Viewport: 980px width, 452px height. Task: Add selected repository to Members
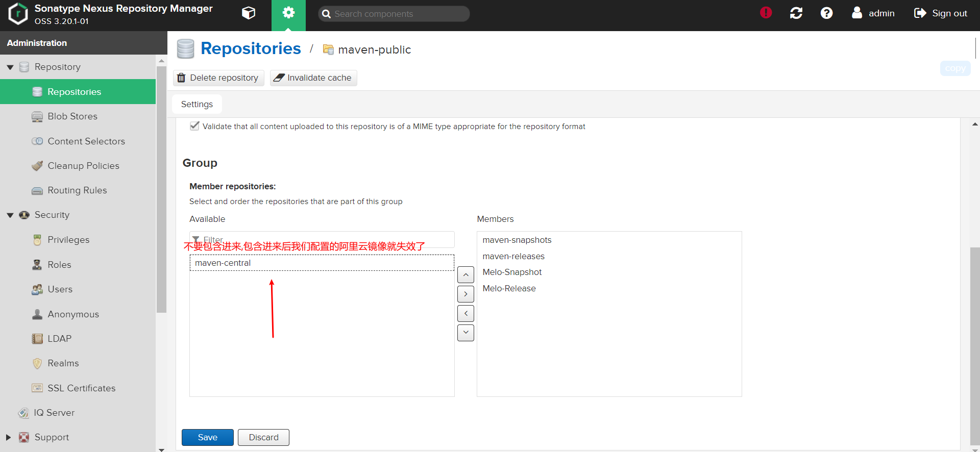tap(465, 294)
